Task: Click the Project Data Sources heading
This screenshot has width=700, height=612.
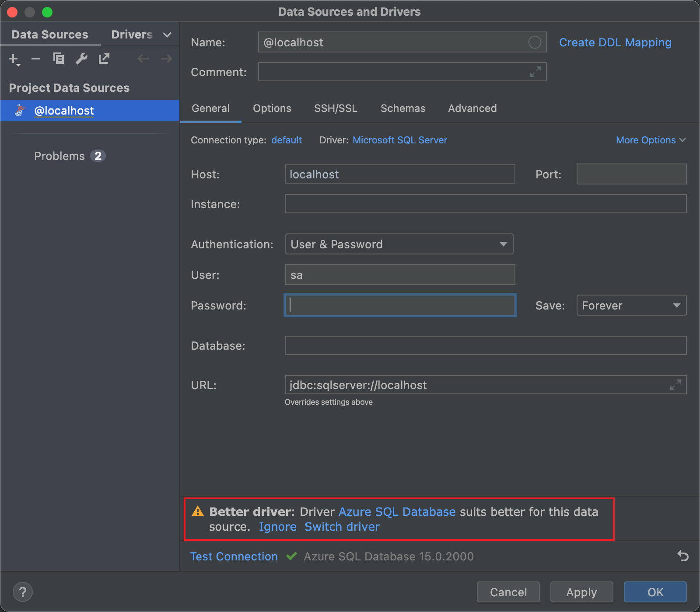Action: [x=69, y=88]
